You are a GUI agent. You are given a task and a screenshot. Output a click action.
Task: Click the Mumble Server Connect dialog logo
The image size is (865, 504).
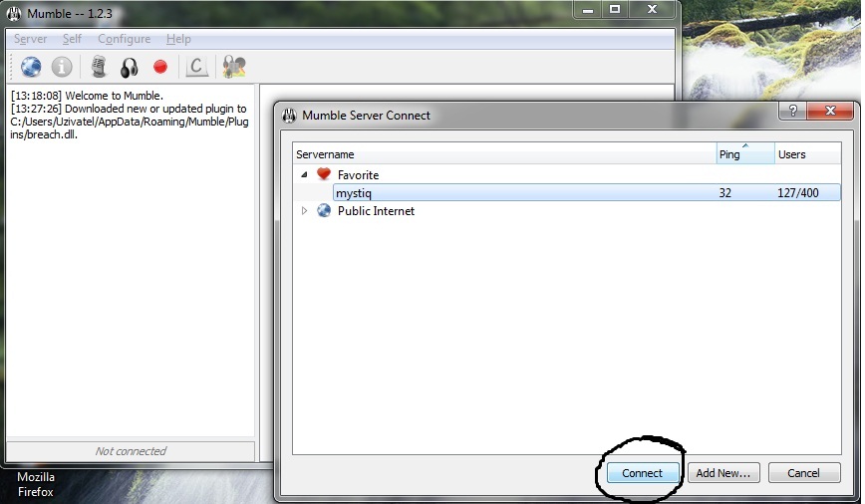pyautogui.click(x=289, y=116)
